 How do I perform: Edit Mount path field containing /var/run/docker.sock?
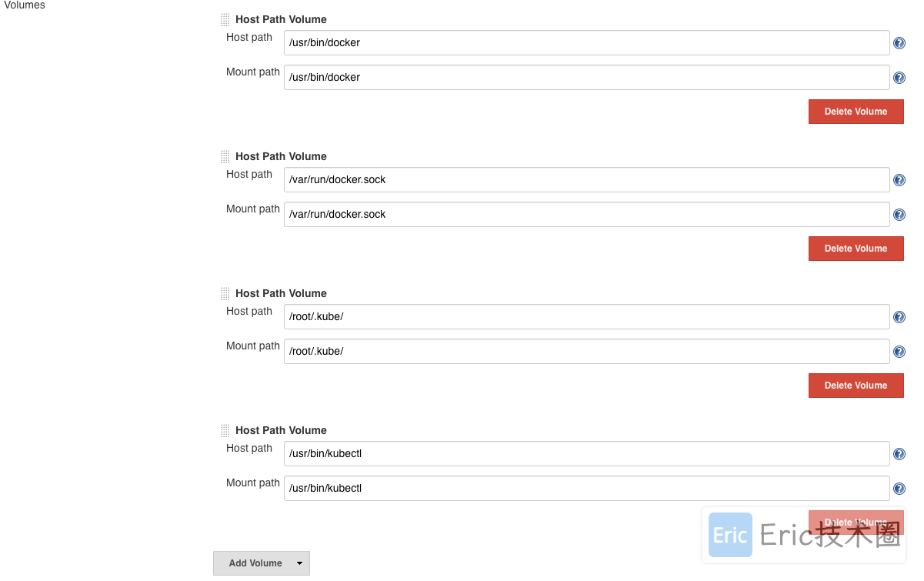(587, 215)
